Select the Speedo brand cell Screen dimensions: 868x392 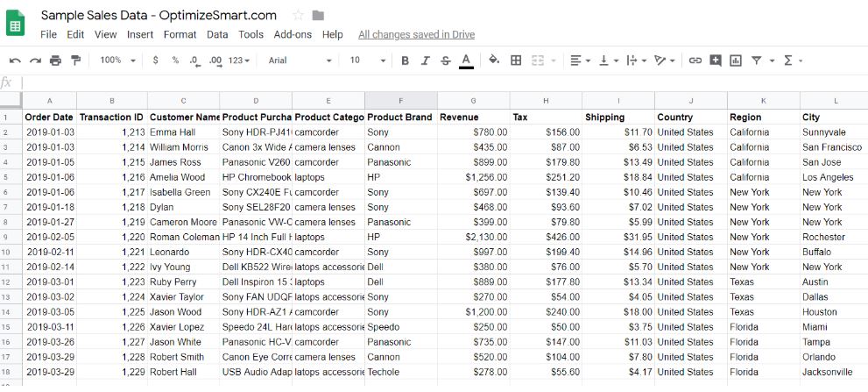pyautogui.click(x=401, y=327)
